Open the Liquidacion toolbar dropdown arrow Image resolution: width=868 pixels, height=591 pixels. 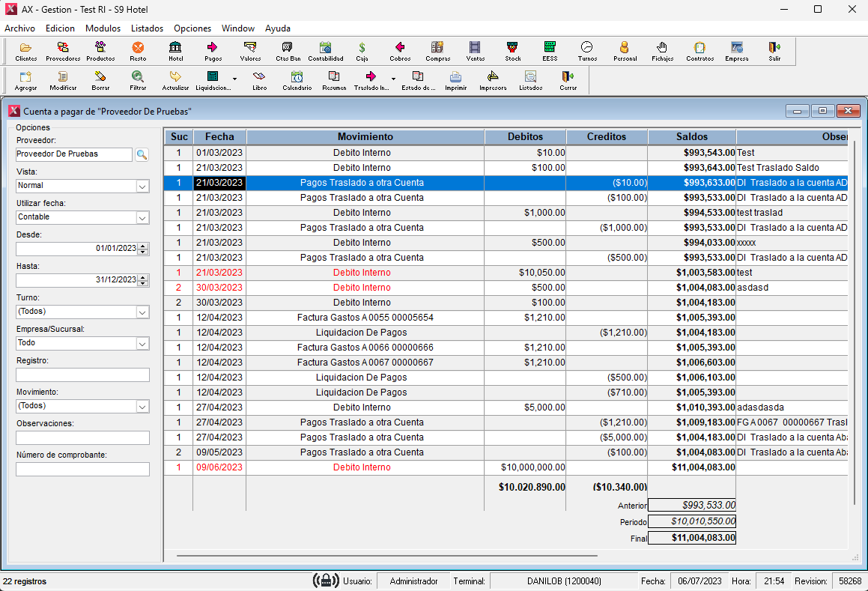point(234,79)
